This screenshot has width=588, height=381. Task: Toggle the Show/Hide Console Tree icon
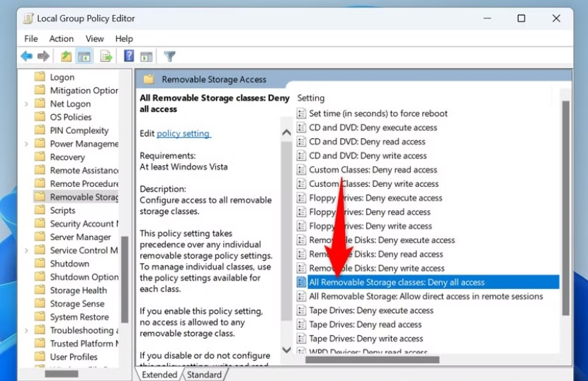[84, 57]
